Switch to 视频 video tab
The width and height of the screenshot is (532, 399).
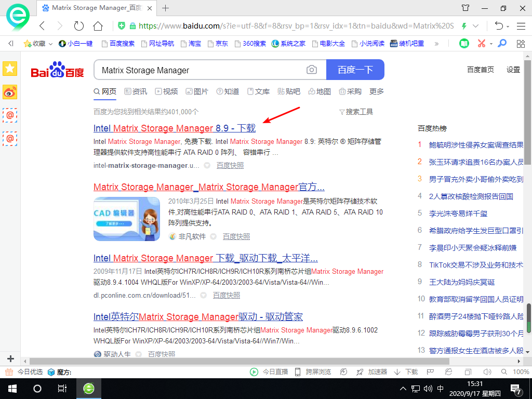(x=167, y=91)
